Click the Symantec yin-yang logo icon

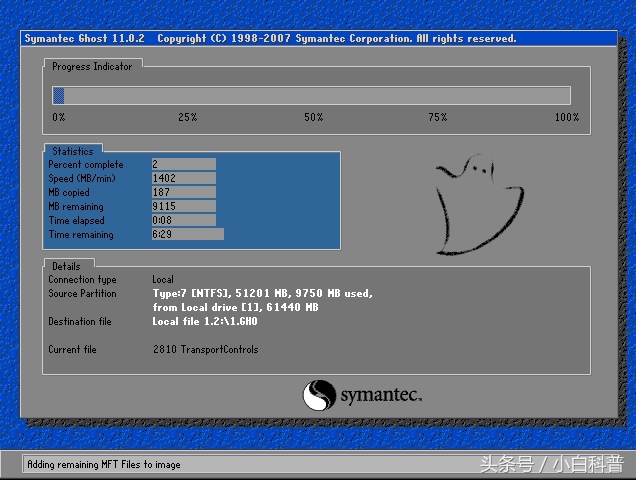319,394
